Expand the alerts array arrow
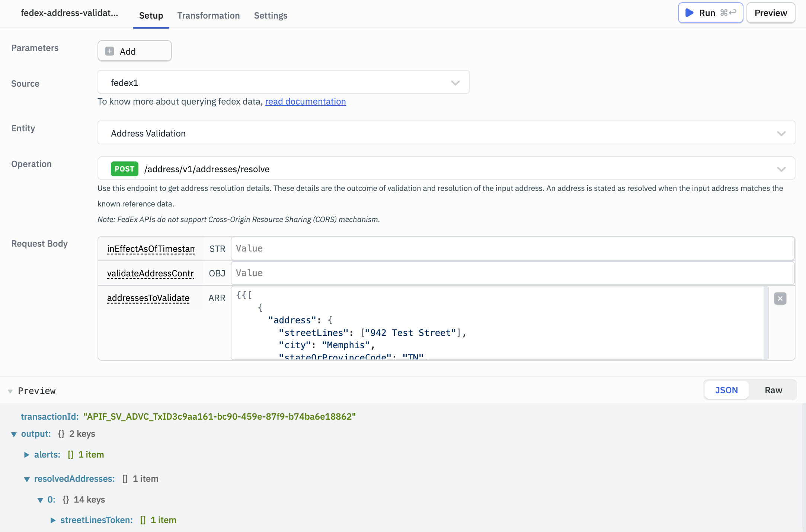806x532 pixels. [27, 455]
